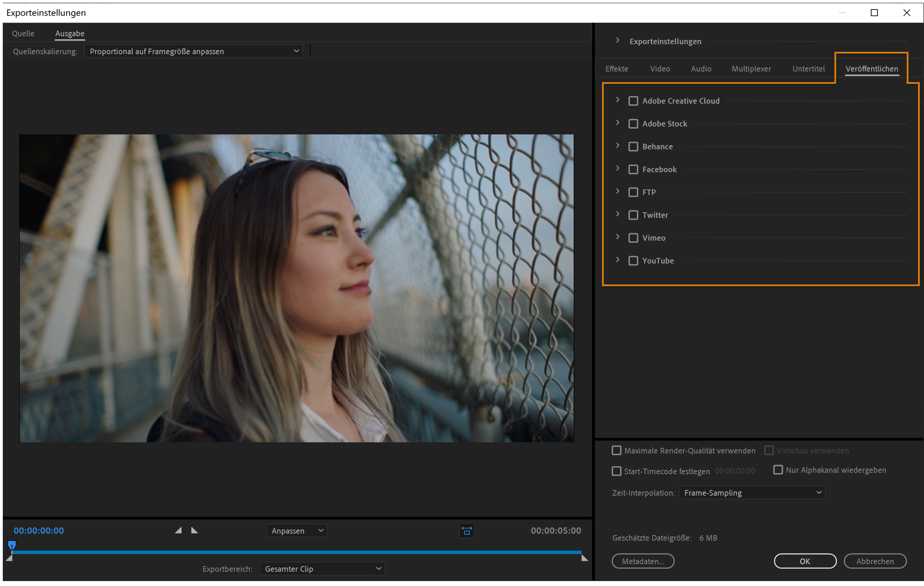The height and width of the screenshot is (586, 924).
Task: Expand the Exporteinstellungen section header
Action: 617,41
